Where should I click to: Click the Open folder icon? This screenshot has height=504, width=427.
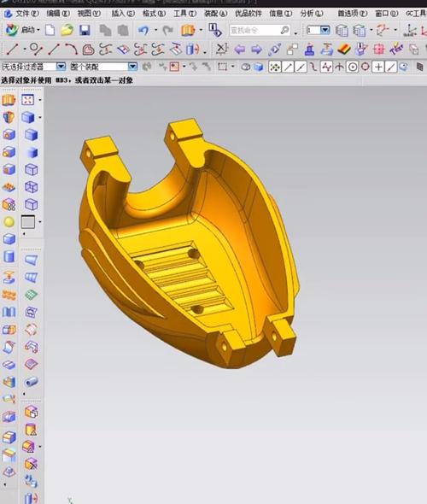[67, 30]
